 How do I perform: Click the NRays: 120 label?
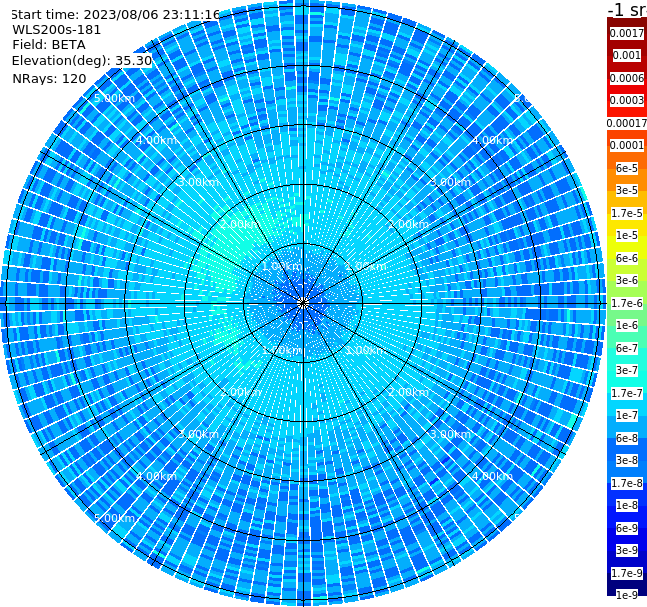click(49, 78)
